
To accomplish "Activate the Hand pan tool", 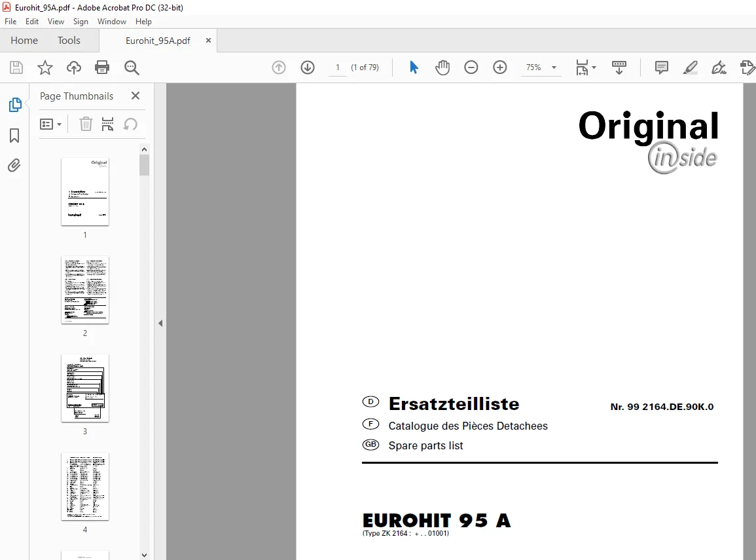I will pyautogui.click(x=442, y=67).
